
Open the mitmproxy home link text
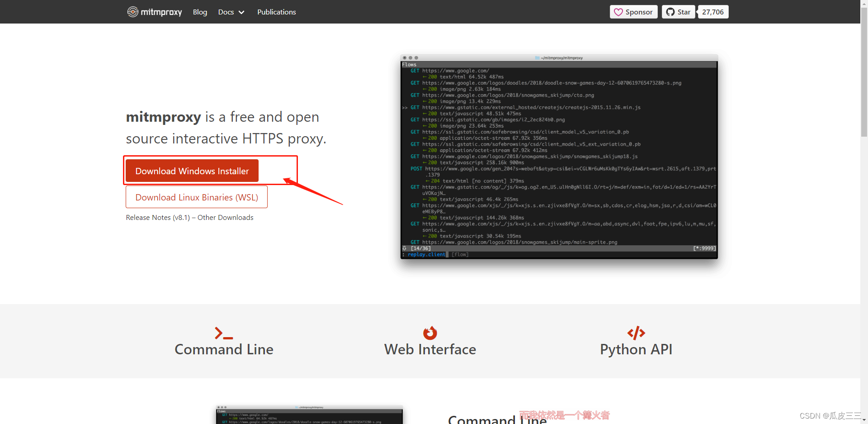click(161, 12)
